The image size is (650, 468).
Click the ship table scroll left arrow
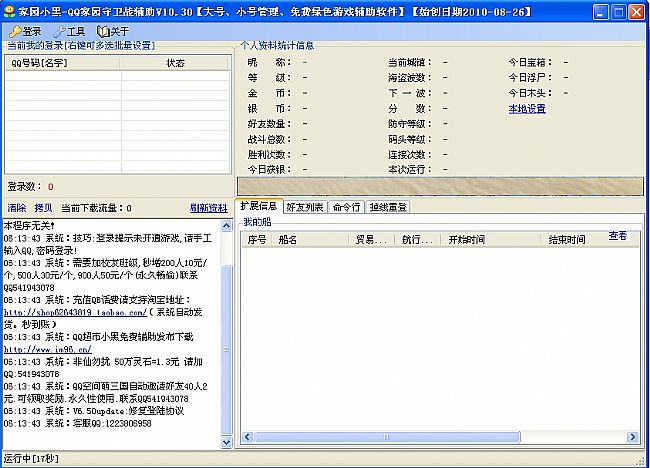coord(248,437)
